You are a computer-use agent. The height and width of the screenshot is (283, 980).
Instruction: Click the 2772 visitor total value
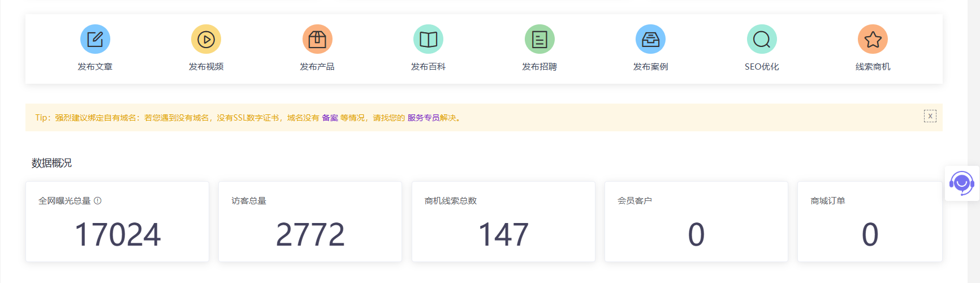[x=310, y=234]
